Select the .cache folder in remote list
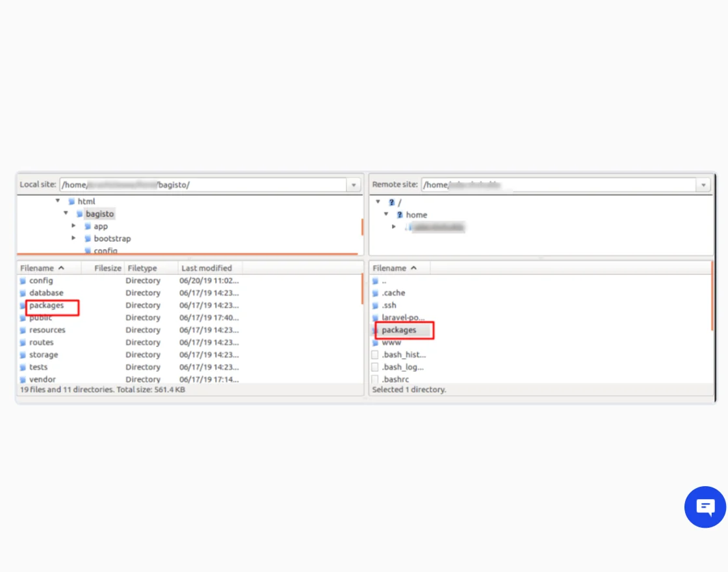Viewport: 728px width, 572px height. pyautogui.click(x=393, y=293)
